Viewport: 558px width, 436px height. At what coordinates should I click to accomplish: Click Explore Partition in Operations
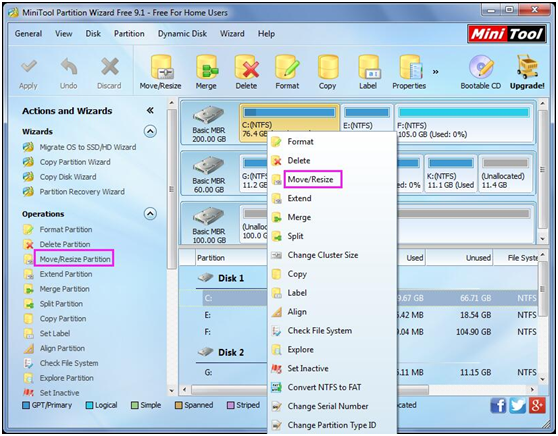click(67, 378)
